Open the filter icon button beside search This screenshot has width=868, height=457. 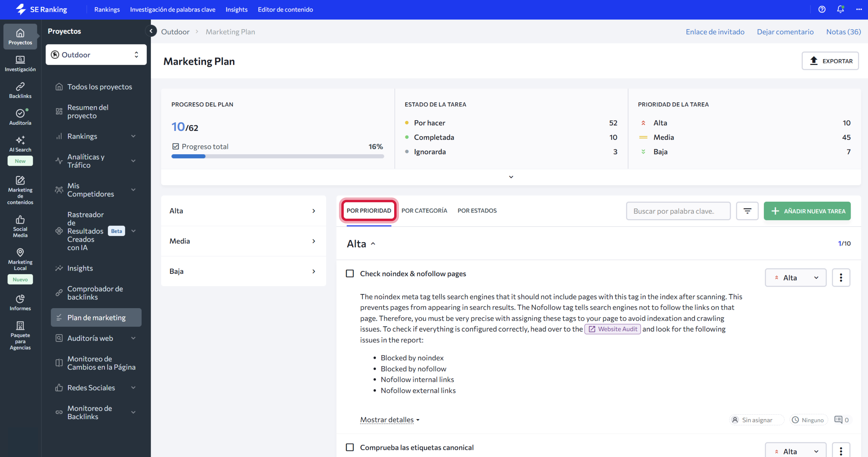coord(747,211)
